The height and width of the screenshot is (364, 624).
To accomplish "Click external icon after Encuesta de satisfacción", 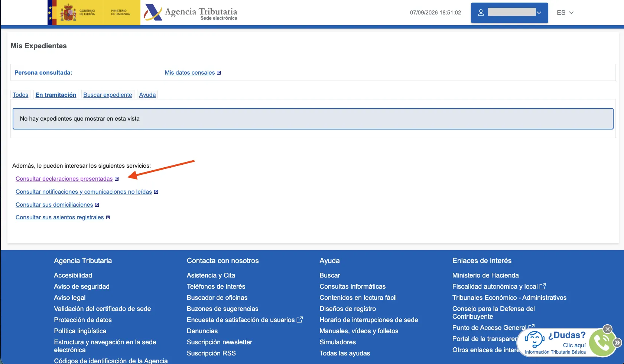I will click(300, 319).
